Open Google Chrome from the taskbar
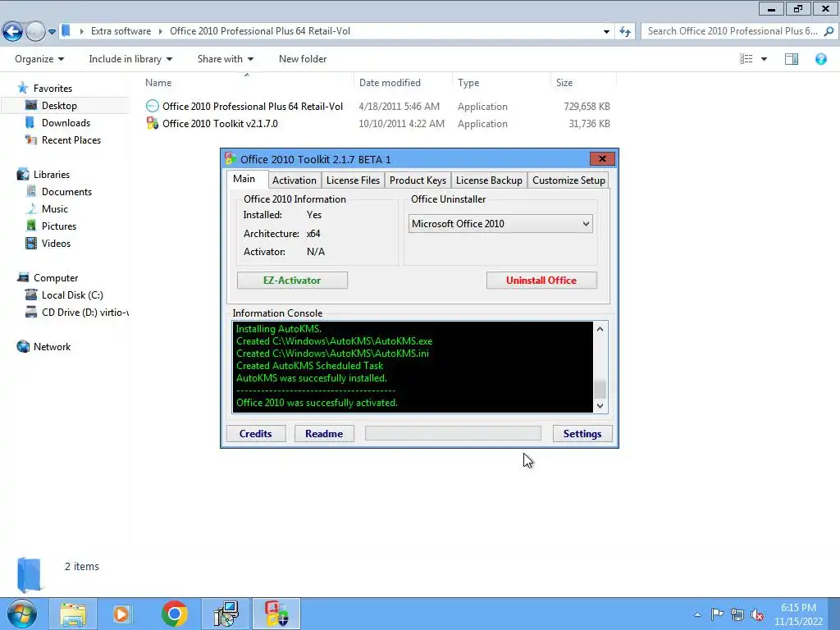840x630 pixels. pyautogui.click(x=174, y=614)
